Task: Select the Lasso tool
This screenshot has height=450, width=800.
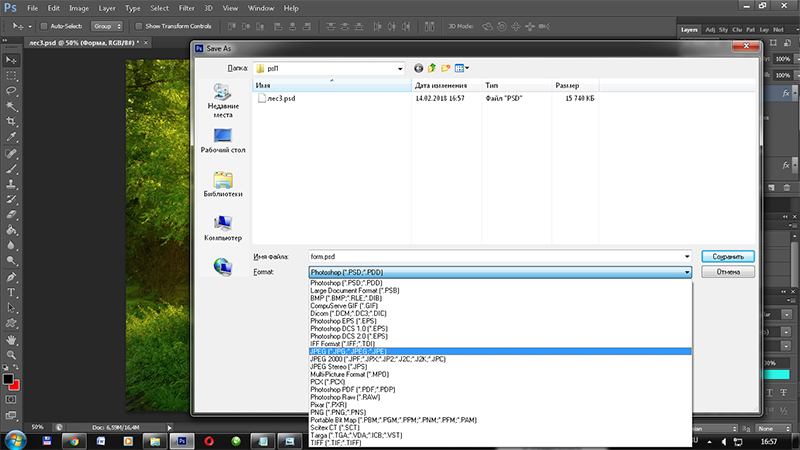Action: 11,91
